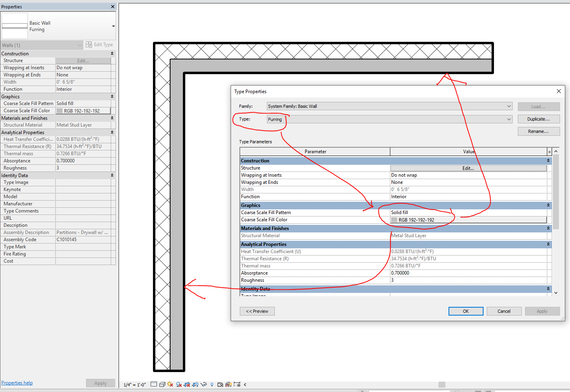
Task: Toggle the Sun Path icon
Action: coord(169,384)
